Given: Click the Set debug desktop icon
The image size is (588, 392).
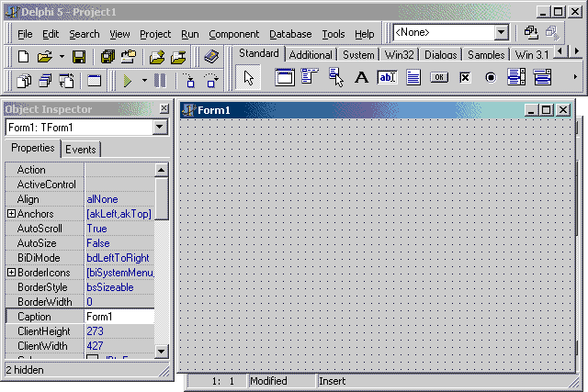Looking at the screenshot, I should click(552, 33).
